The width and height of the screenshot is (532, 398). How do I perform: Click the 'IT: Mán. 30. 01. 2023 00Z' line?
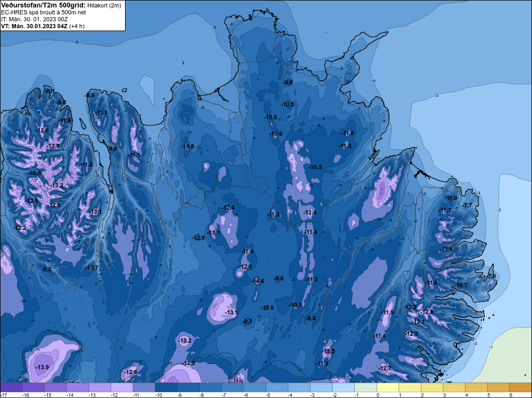34,19
